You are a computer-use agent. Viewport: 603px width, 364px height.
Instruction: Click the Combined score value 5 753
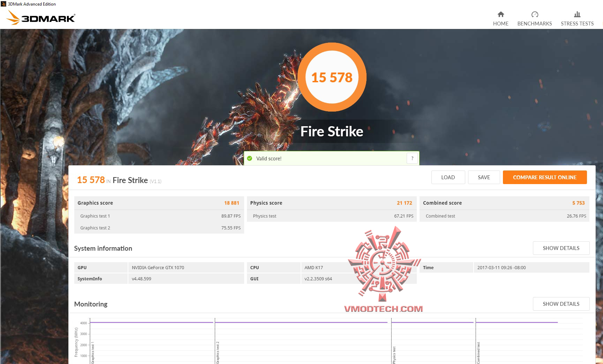pos(578,203)
